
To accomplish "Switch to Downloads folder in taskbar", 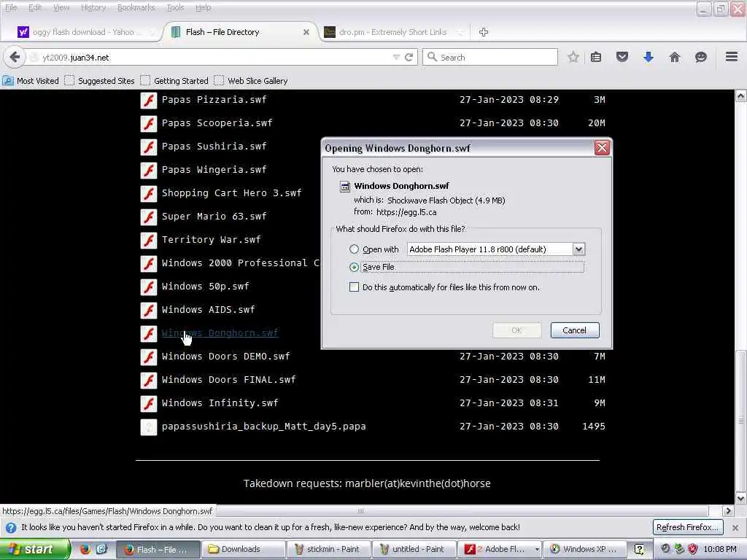I will [244, 549].
